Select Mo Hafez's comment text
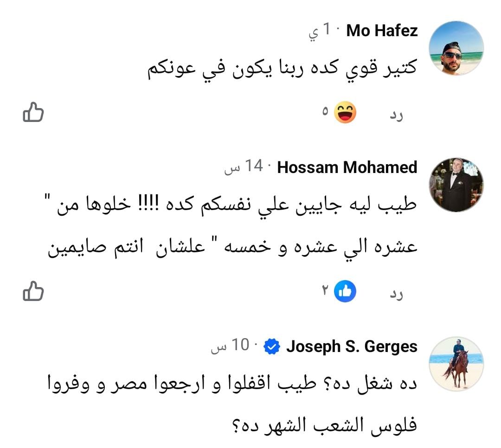This screenshot has height=448, width=501. 282,68
